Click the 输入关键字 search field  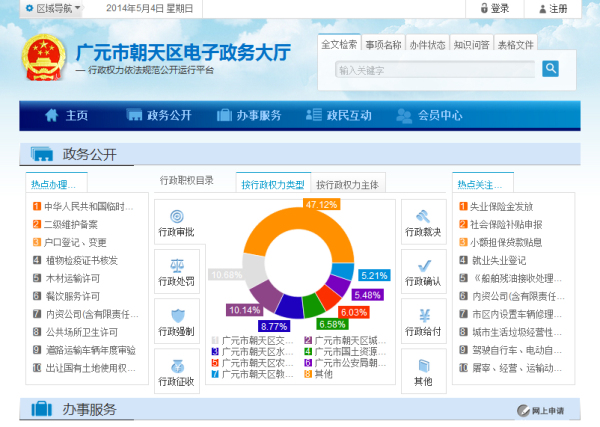(x=436, y=71)
